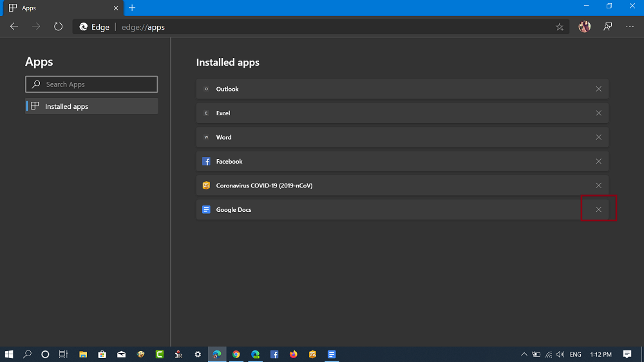Open taskbar search magnifier
Screen dimensions: 644x362
[x=27, y=354]
